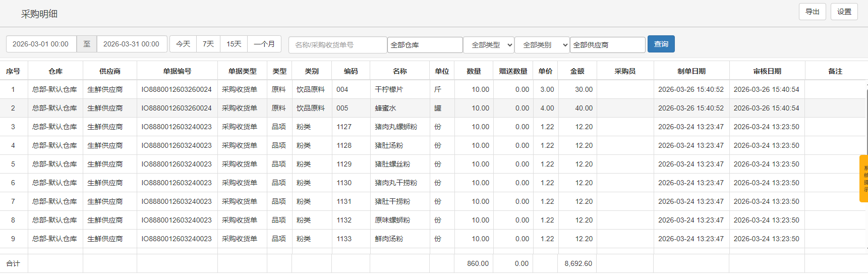868x277 pixels.
Task: Click the 单据编号 column header
Action: click(177, 71)
